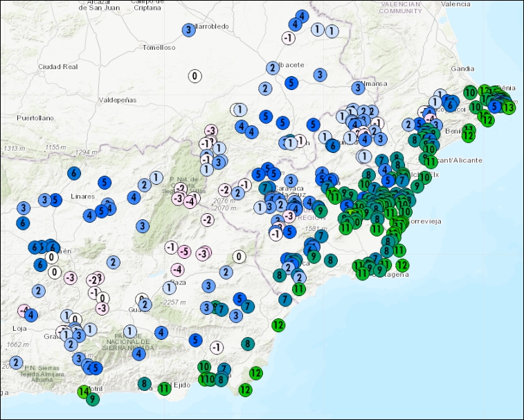The height and width of the screenshot is (420, 524).
Task: Click the 5 marker southeast of Albacete
Action: tap(291, 82)
